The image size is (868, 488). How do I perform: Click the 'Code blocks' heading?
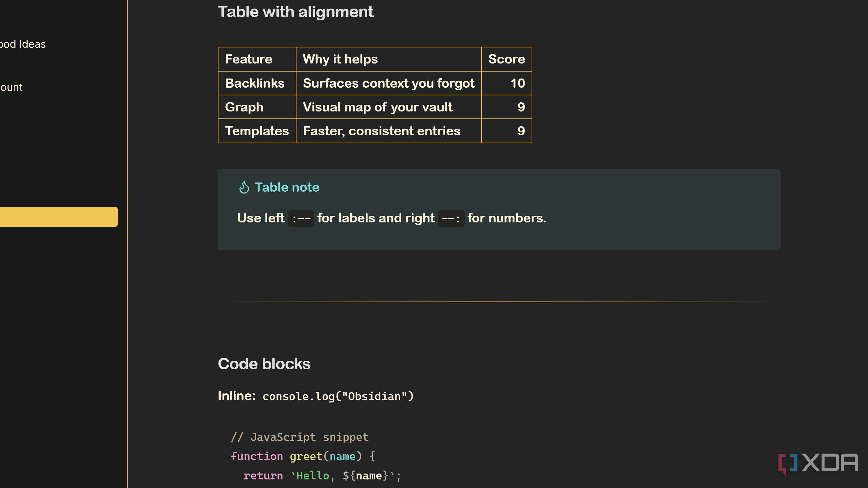pyautogui.click(x=264, y=364)
